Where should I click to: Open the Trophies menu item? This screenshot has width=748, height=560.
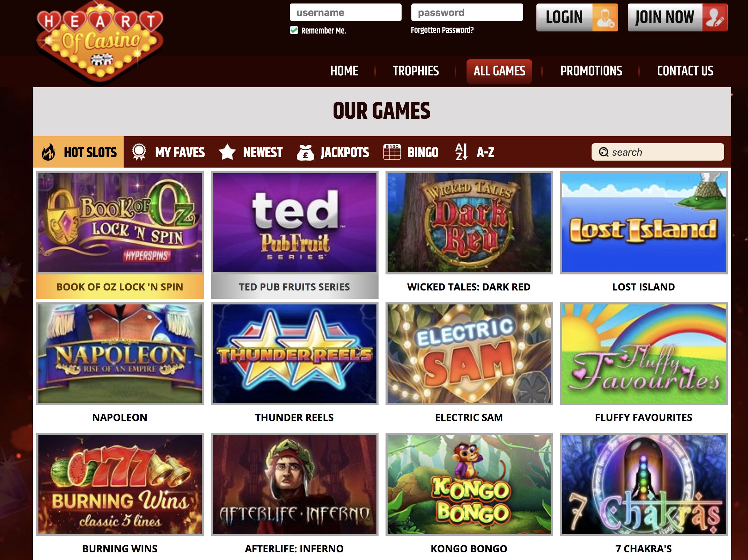[416, 71]
